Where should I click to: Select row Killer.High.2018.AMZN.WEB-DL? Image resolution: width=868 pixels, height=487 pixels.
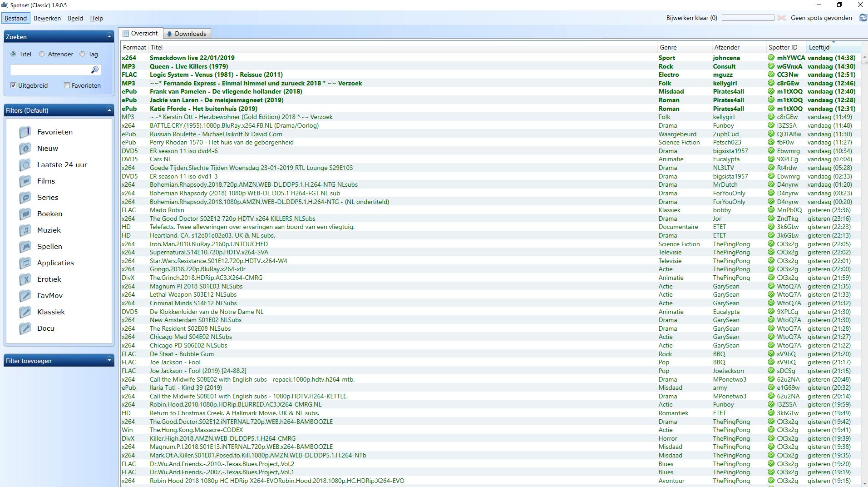coord(490,438)
